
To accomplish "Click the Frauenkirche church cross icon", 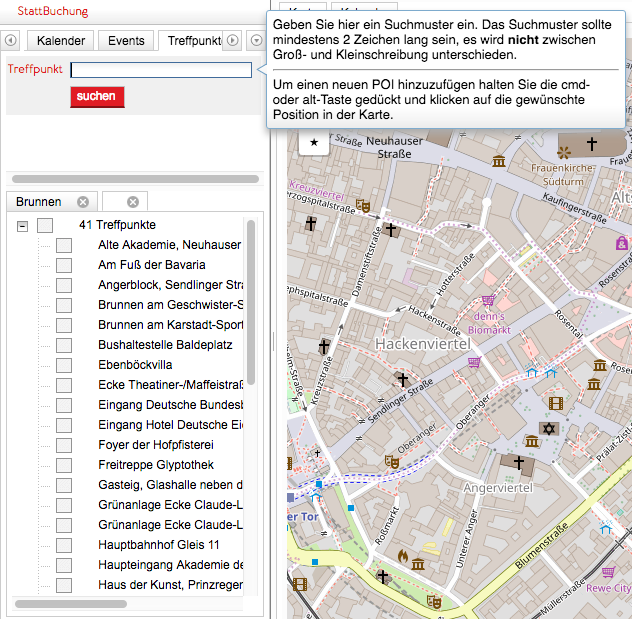I will 591,145.
